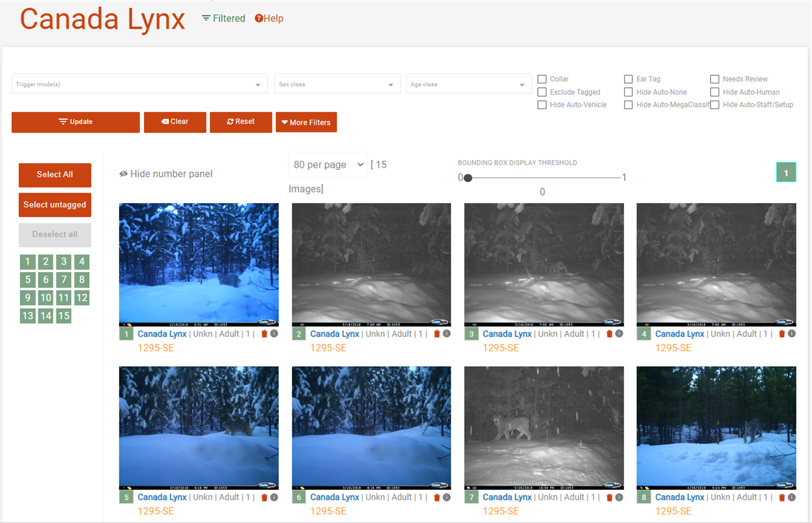Adjust bounding box threshold slider handle

coord(468,178)
